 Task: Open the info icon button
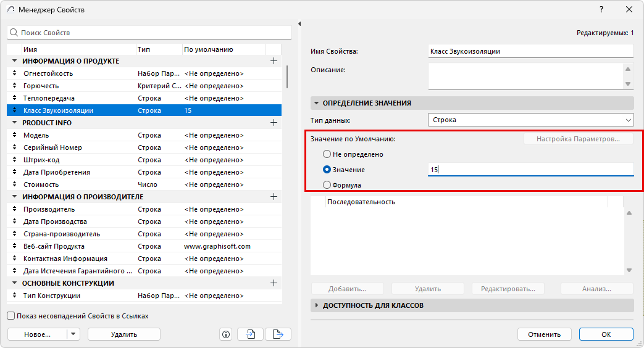(x=226, y=334)
